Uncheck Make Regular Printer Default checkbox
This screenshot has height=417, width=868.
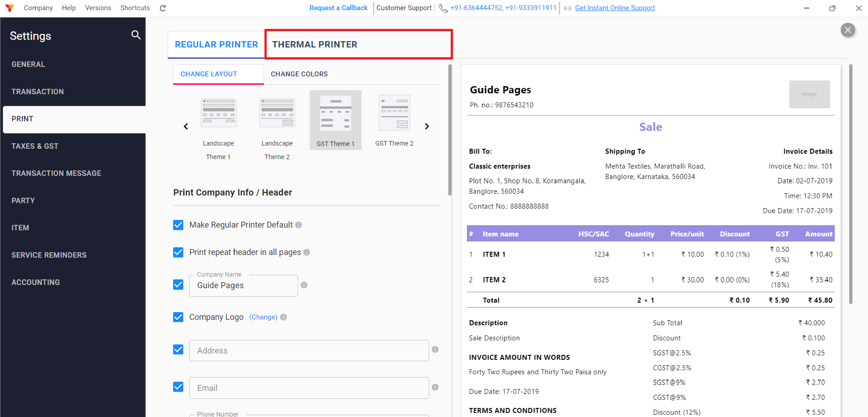tap(178, 225)
